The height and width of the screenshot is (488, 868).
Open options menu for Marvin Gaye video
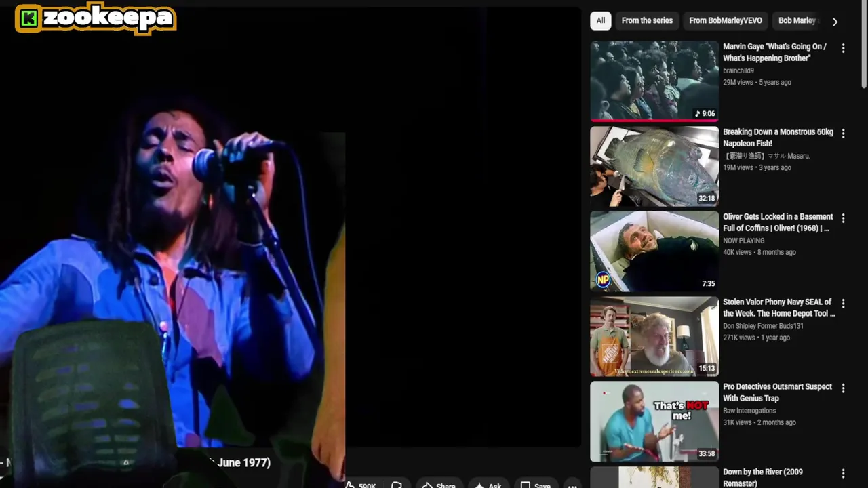[x=843, y=49]
